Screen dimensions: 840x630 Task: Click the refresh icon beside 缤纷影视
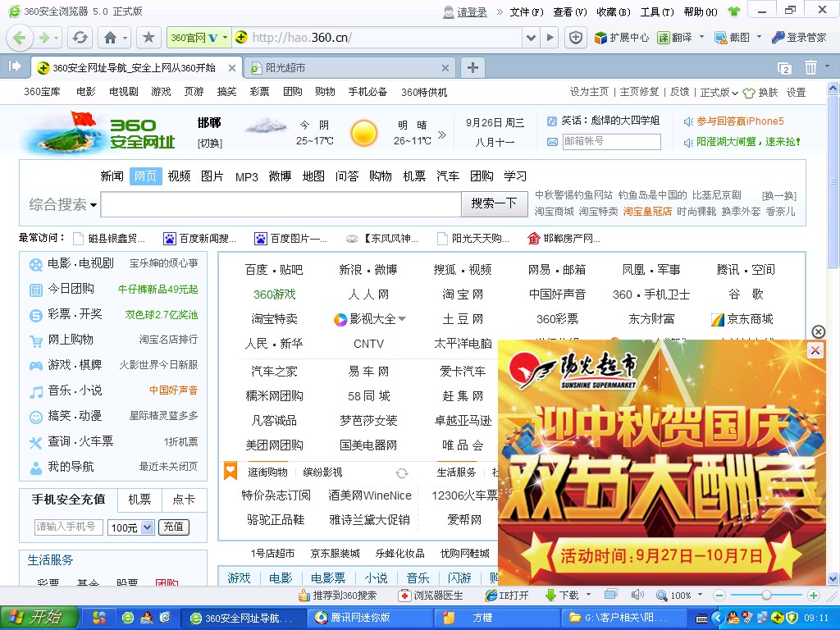402,473
